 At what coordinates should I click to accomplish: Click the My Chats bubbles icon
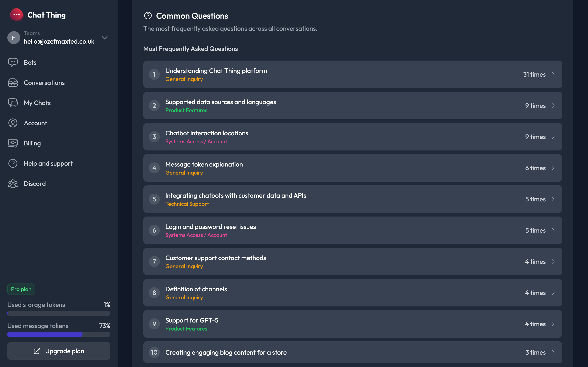point(13,103)
